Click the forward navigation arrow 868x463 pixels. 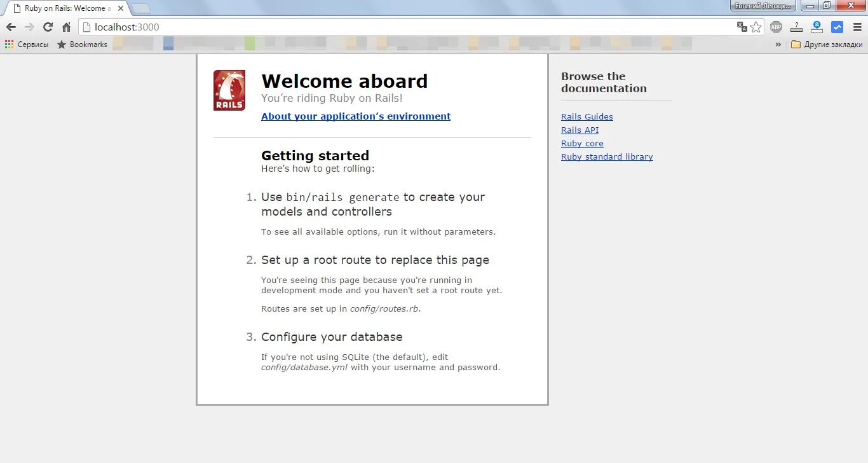[29, 27]
